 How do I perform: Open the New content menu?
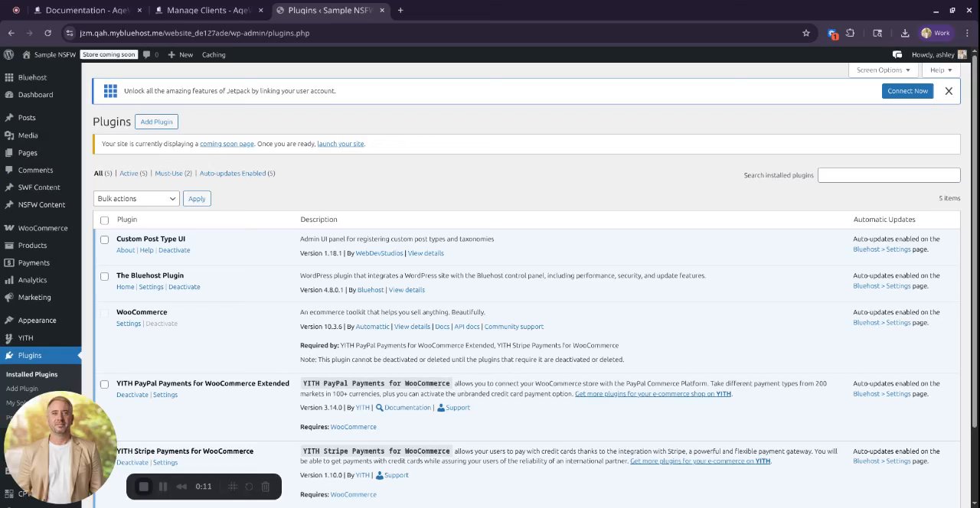coord(181,54)
